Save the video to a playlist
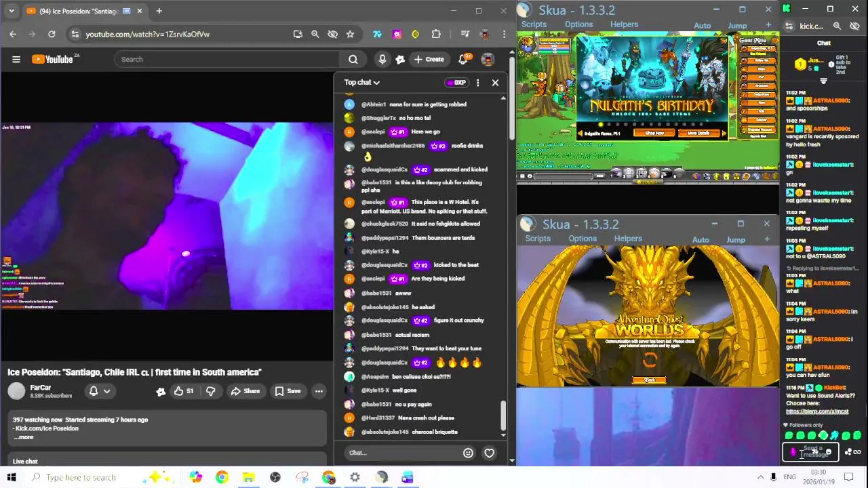Image resolution: width=868 pixels, height=488 pixels. [288, 391]
